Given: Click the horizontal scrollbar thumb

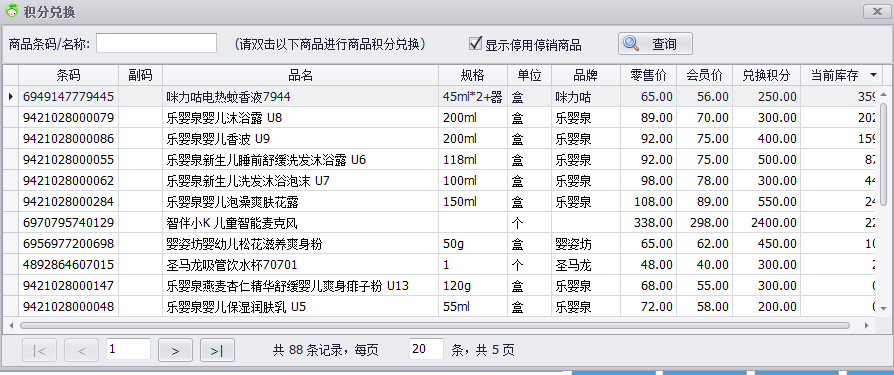Looking at the screenshot, I should coord(434,325).
